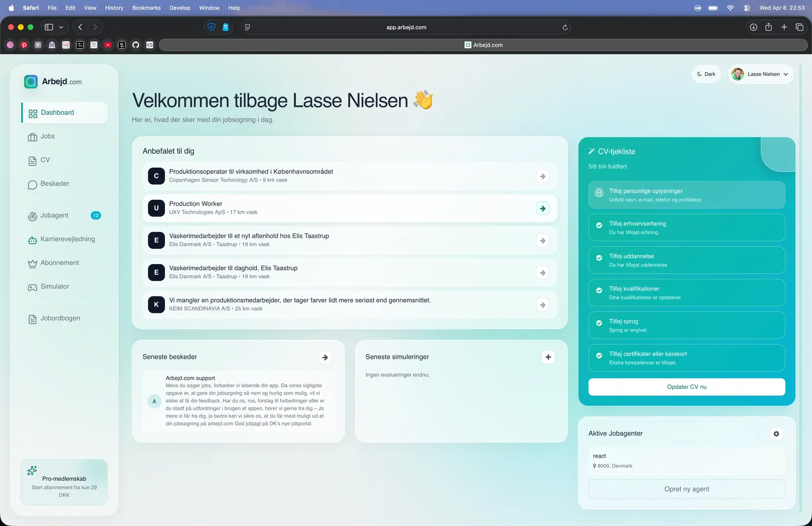Open arrow for Produktionsoperatør job
This screenshot has width=812, height=526.
(543, 176)
